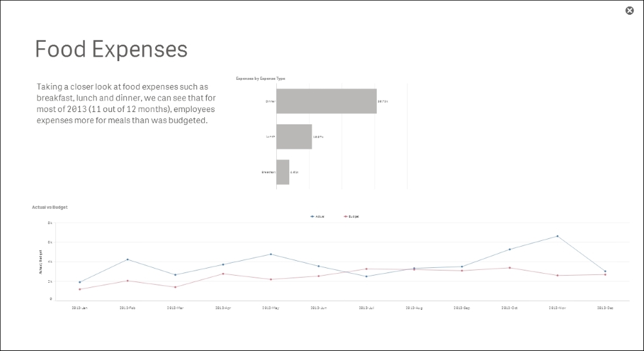Image resolution: width=644 pixels, height=351 pixels.
Task: Click the 2013-Apr axis label
Action: [x=223, y=307]
